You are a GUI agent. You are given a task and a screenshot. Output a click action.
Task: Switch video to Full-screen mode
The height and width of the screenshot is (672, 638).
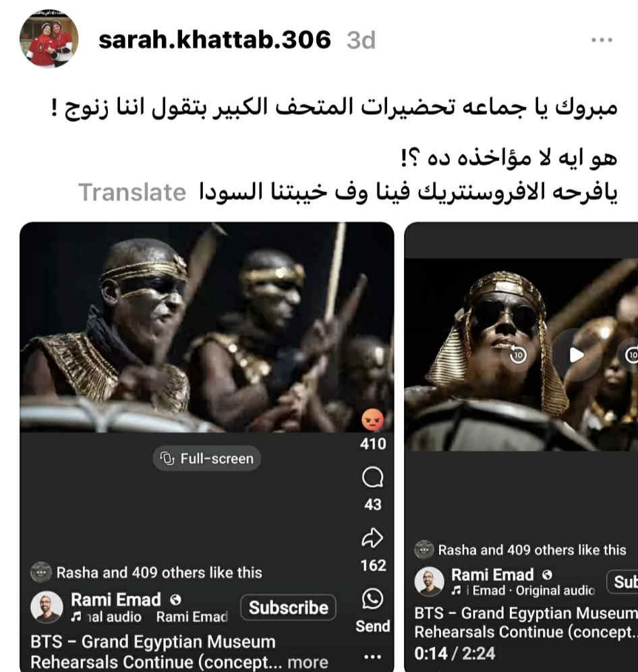point(206,458)
